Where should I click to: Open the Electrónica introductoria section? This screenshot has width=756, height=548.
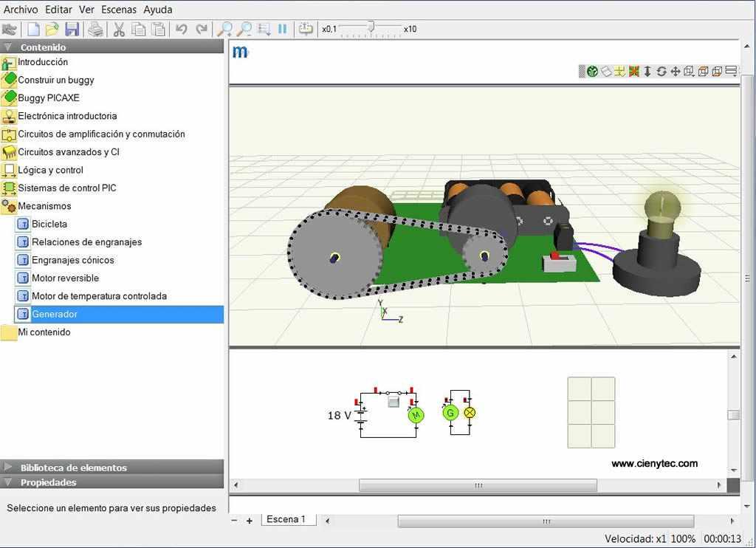67,116
